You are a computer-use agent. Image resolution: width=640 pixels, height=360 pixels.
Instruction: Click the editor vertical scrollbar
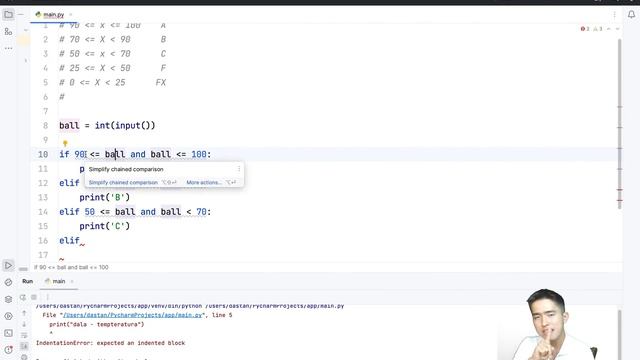(x=620, y=124)
